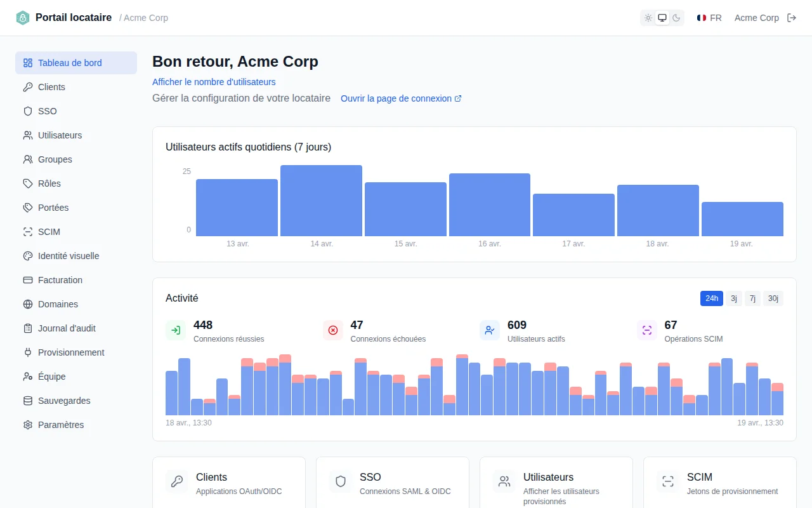This screenshot has height=508, width=812.
Task: Click the tag icon beside Rôles
Action: coord(28,184)
